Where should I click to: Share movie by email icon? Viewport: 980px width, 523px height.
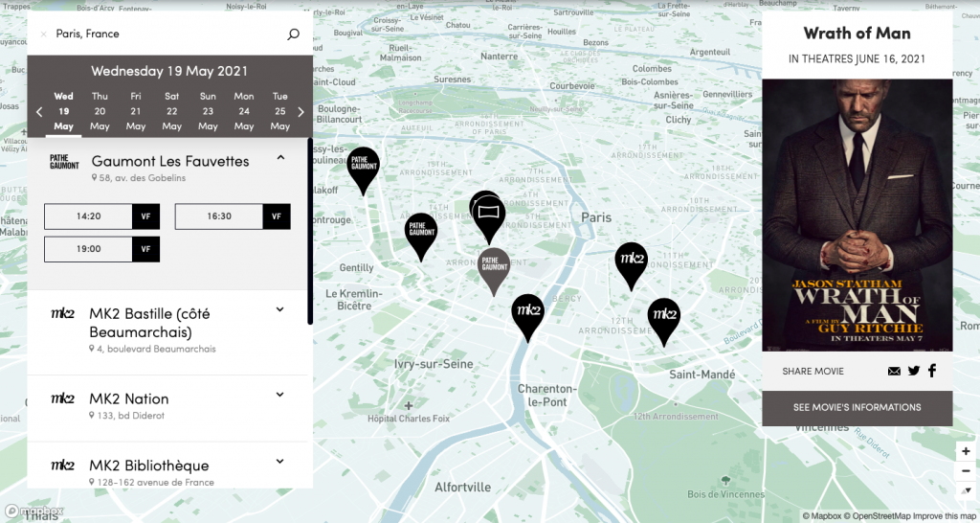click(x=895, y=371)
